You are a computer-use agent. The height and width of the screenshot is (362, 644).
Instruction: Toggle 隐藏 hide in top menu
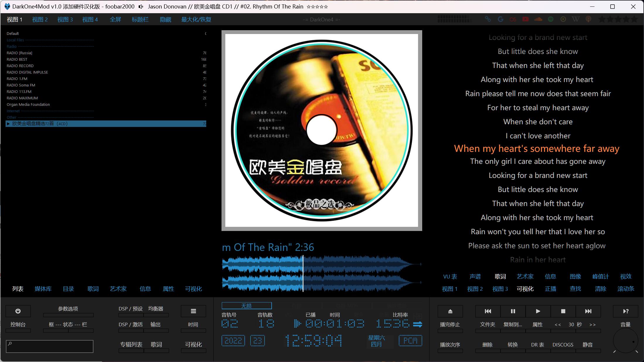(x=166, y=19)
